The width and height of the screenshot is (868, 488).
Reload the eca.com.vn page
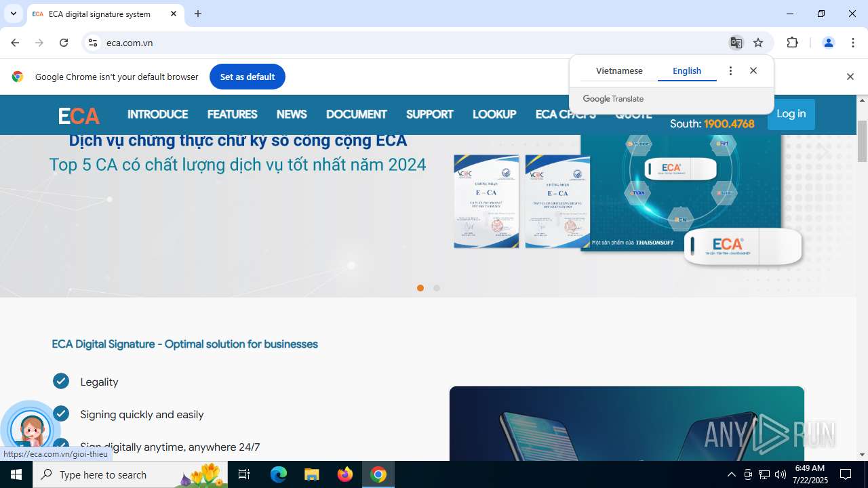(64, 43)
